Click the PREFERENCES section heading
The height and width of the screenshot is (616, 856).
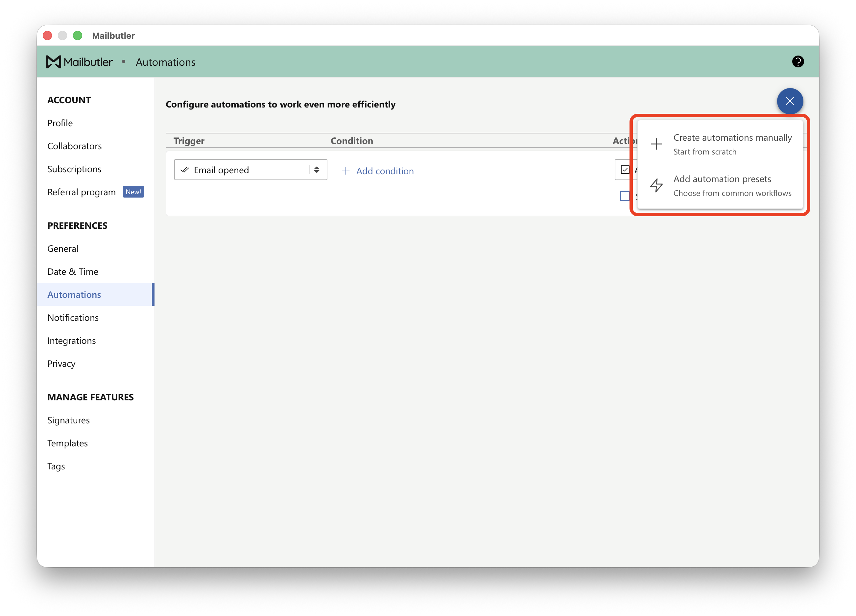tap(77, 226)
